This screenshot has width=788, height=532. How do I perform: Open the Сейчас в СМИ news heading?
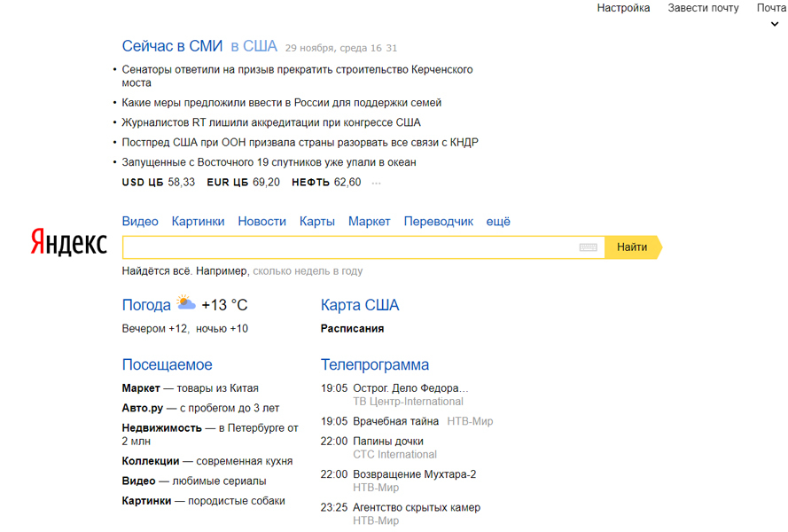tap(172, 46)
